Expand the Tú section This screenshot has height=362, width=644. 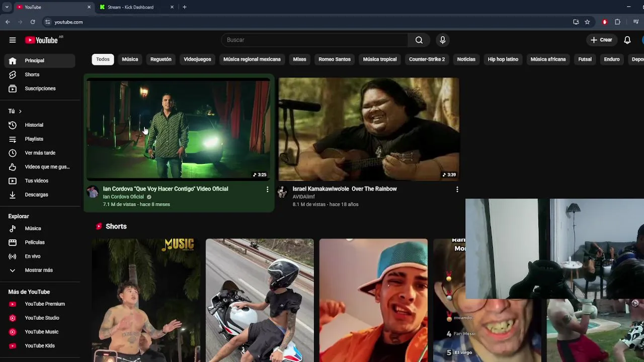coord(15,111)
